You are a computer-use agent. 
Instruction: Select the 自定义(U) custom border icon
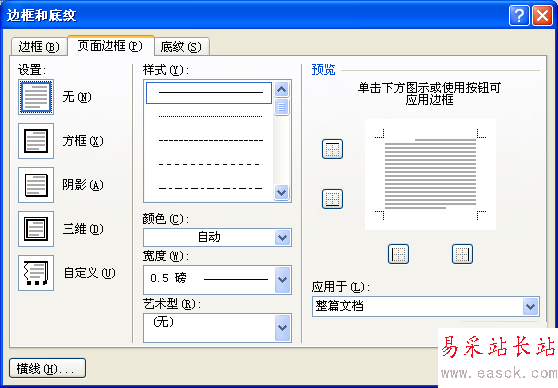[36, 273]
